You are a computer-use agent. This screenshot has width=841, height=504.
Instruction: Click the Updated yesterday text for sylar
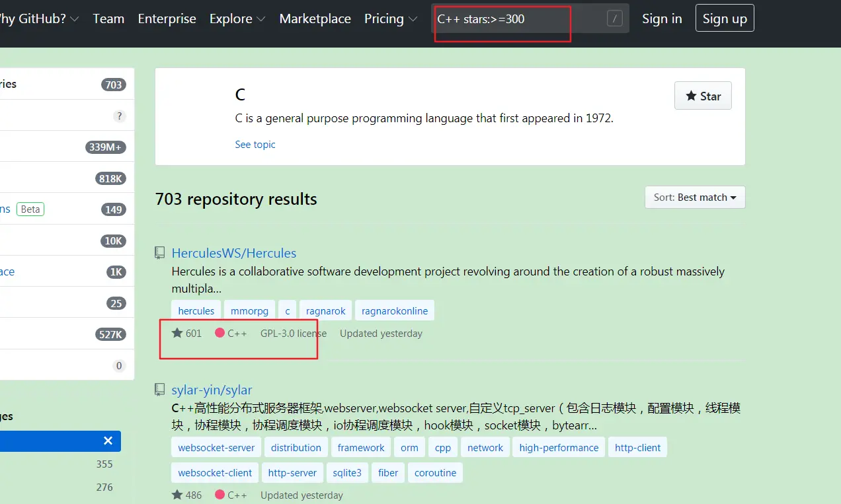(x=301, y=495)
